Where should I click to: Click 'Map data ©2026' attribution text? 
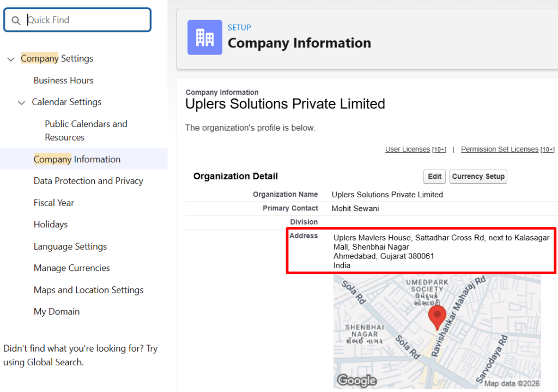click(512, 383)
